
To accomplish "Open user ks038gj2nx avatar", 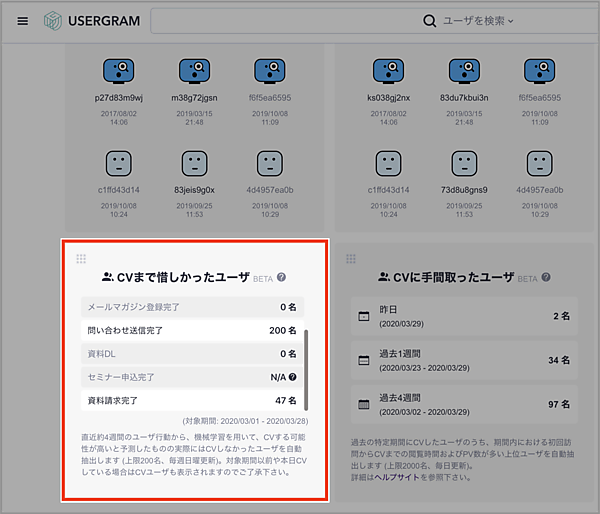I will (x=389, y=70).
